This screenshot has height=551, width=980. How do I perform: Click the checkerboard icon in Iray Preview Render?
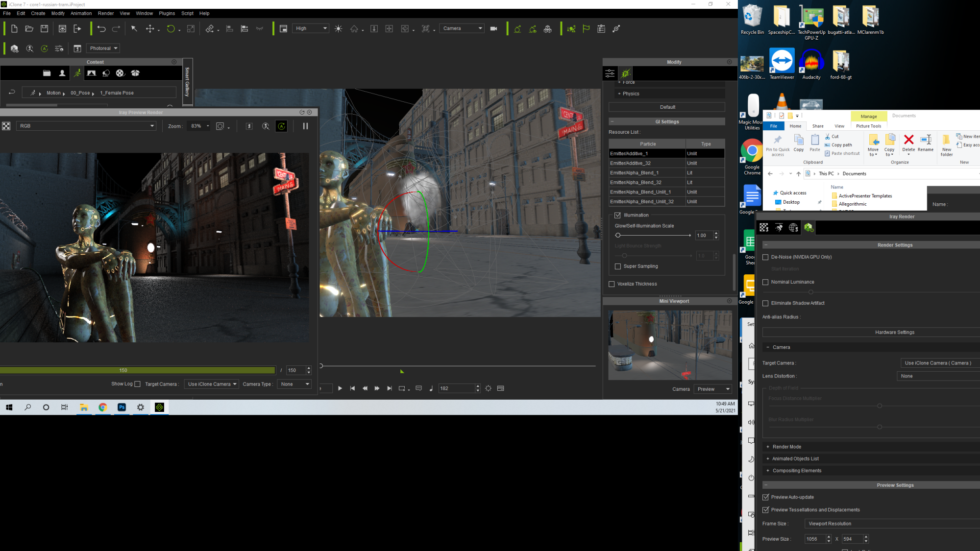(6, 126)
